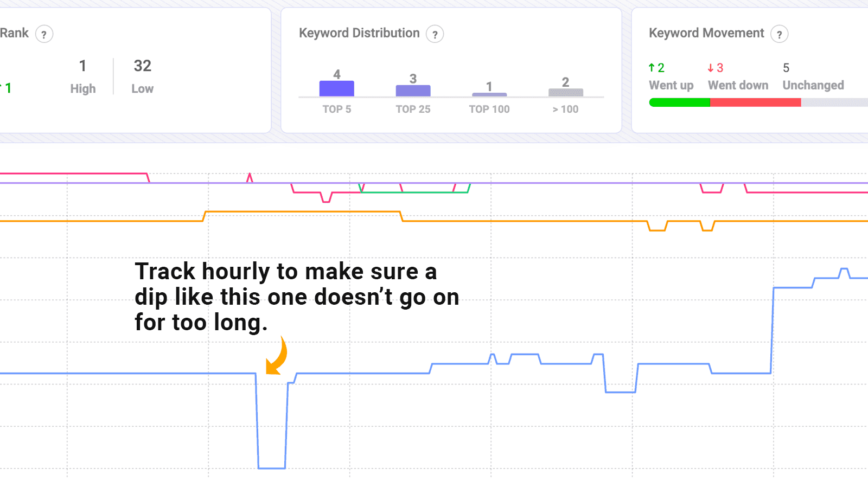
Task: Click the TOP 100 label
Action: pos(489,109)
